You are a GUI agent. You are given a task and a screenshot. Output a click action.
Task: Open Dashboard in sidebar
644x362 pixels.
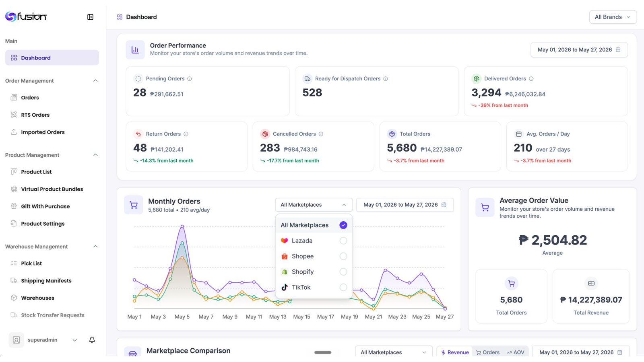(x=52, y=58)
